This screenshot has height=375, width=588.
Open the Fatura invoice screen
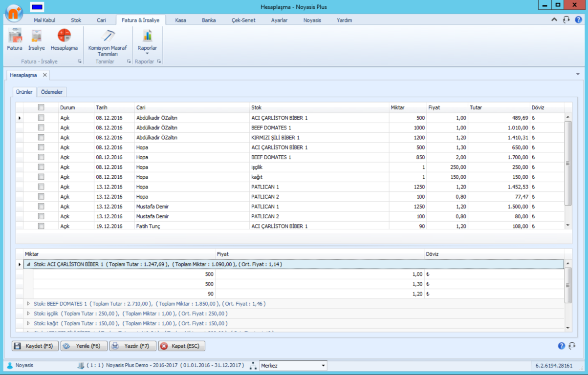coord(15,40)
